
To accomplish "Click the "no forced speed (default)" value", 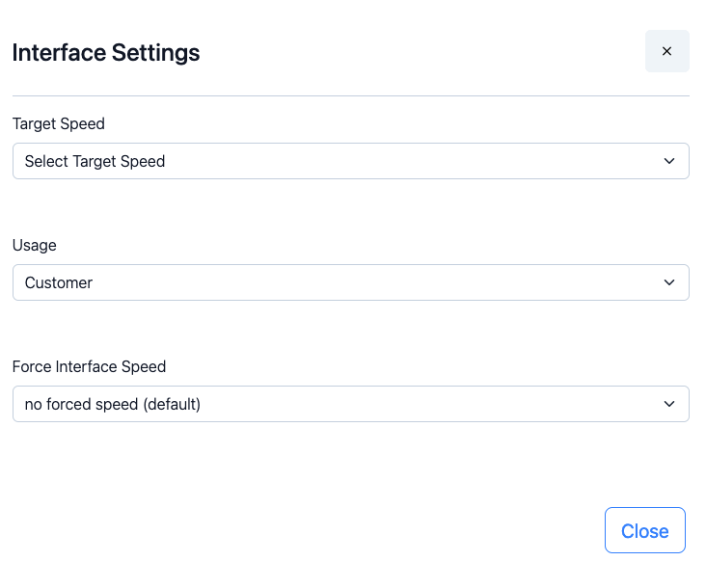I will 112,404.
